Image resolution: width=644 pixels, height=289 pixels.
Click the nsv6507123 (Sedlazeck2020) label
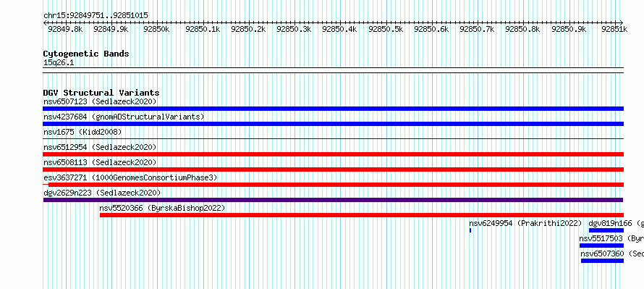100,101
